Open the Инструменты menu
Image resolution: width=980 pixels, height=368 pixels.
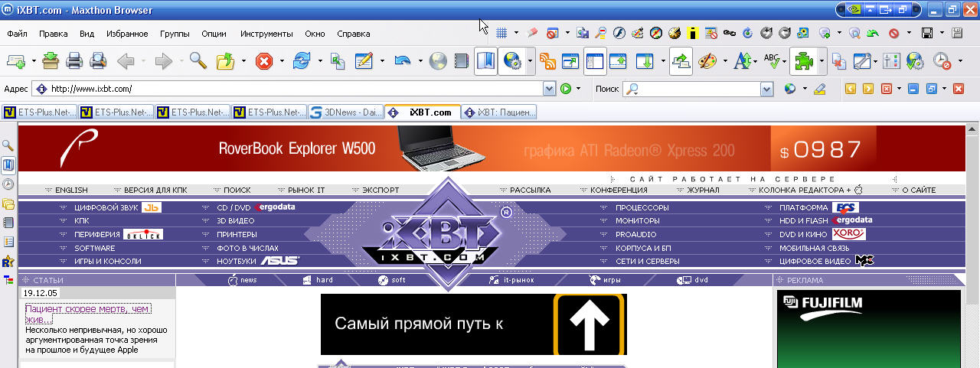coord(266,34)
